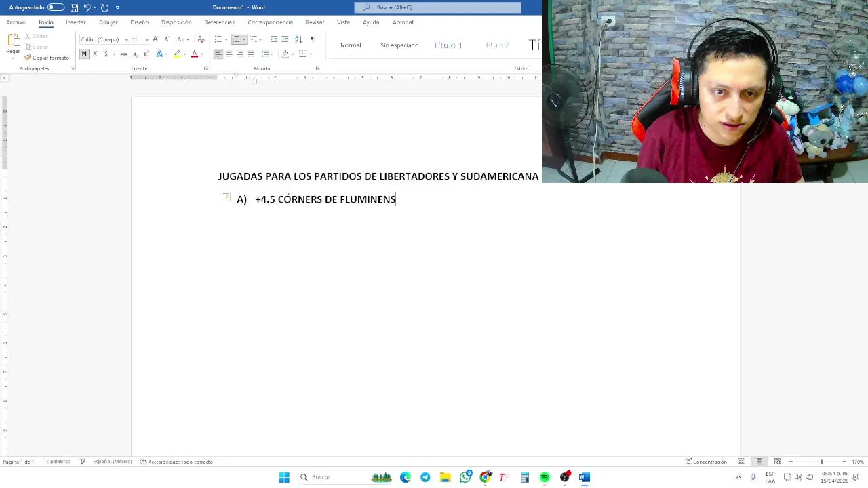
Task: Undo the last action
Action: pyautogui.click(x=87, y=7)
